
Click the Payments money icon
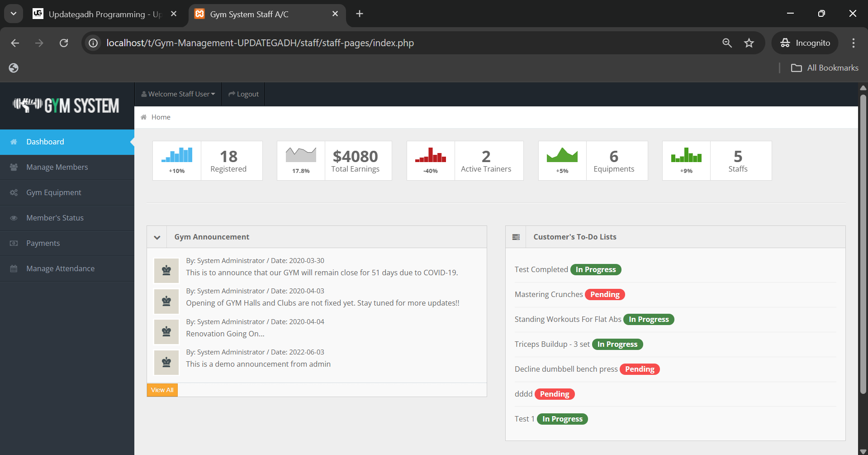pos(14,243)
